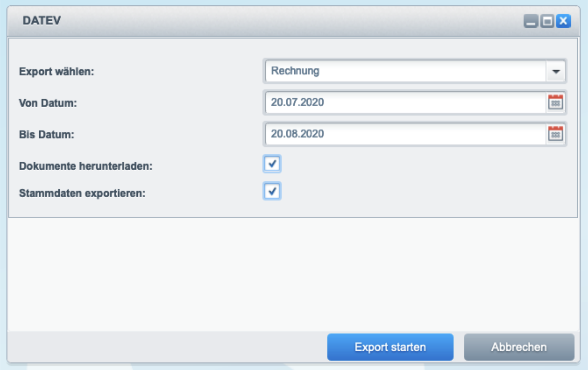
Task: Click the DATEV title bar text
Action: coord(42,21)
